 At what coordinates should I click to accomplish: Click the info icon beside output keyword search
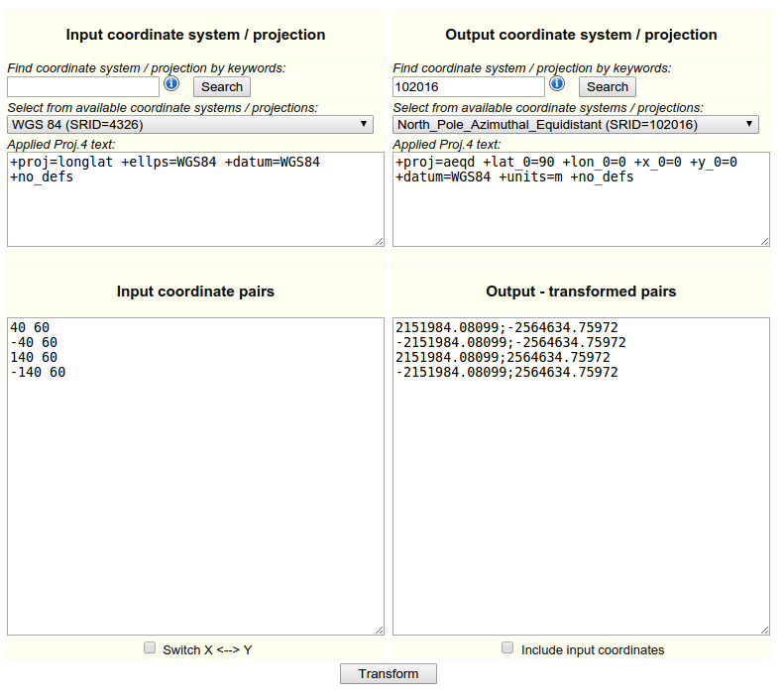click(x=557, y=84)
